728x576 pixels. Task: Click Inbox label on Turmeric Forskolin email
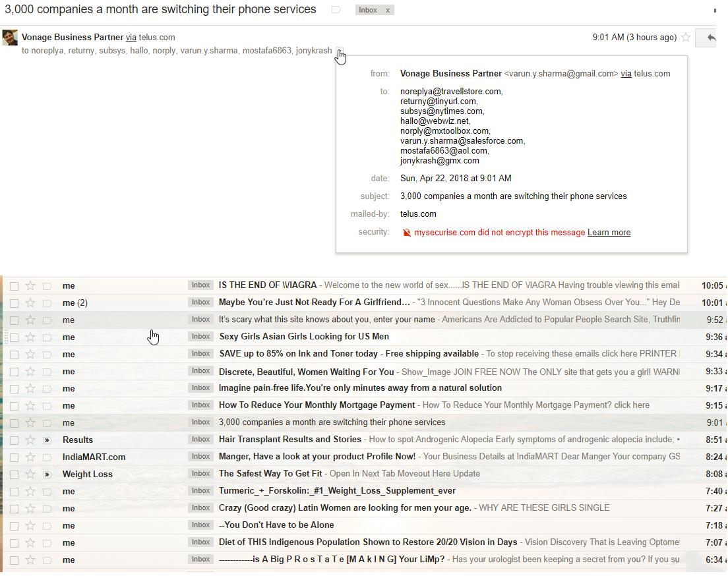[200, 491]
